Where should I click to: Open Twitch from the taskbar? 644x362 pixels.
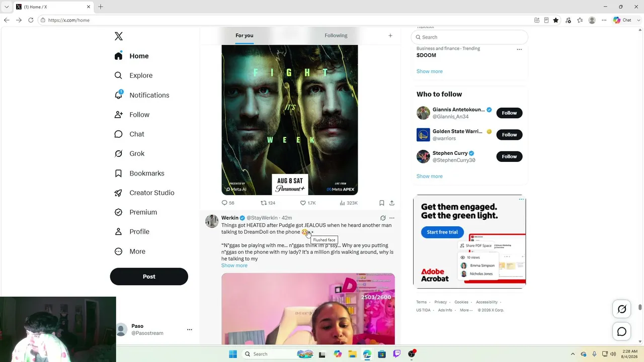[397, 354]
